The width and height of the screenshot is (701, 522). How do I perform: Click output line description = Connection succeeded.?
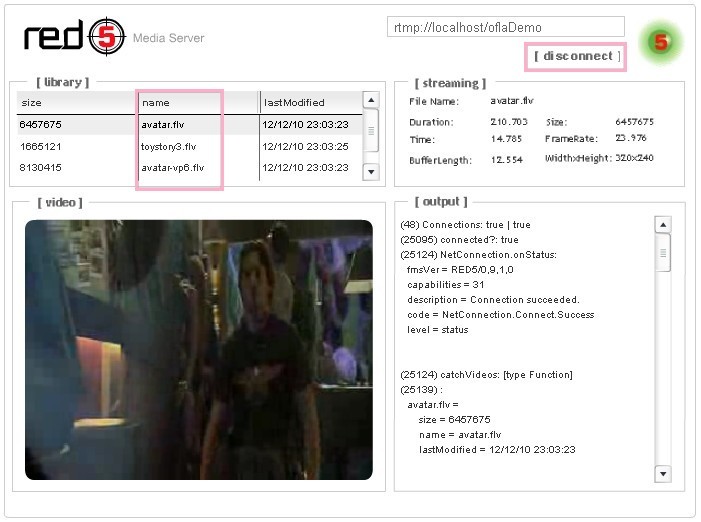[493, 300]
